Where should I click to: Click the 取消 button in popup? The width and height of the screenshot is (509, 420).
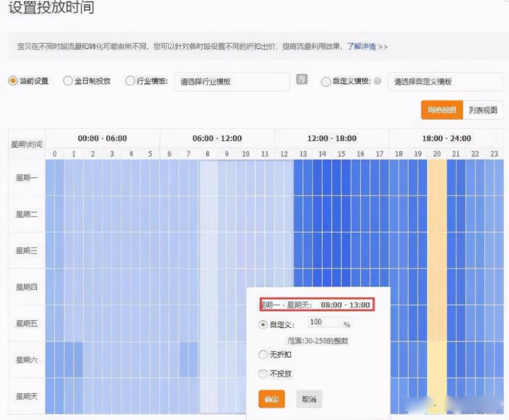(309, 399)
